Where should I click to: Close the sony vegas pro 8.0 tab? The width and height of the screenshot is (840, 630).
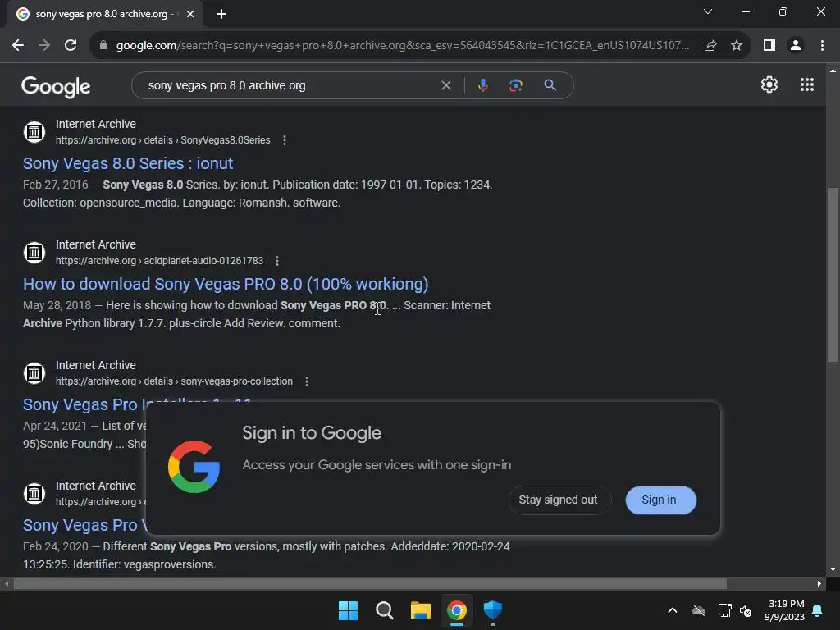point(190,15)
